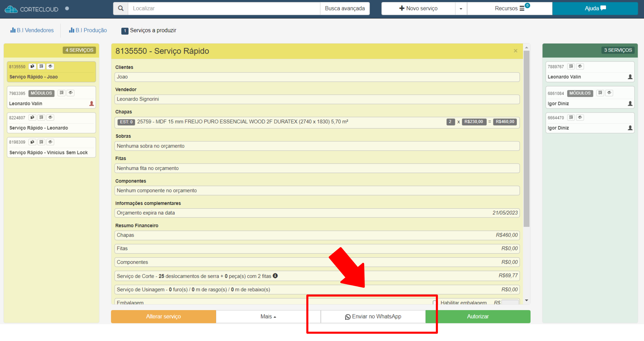644x341 pixels.
Task: Expand the Novo serviço dropdown arrow
Action: point(461,8)
